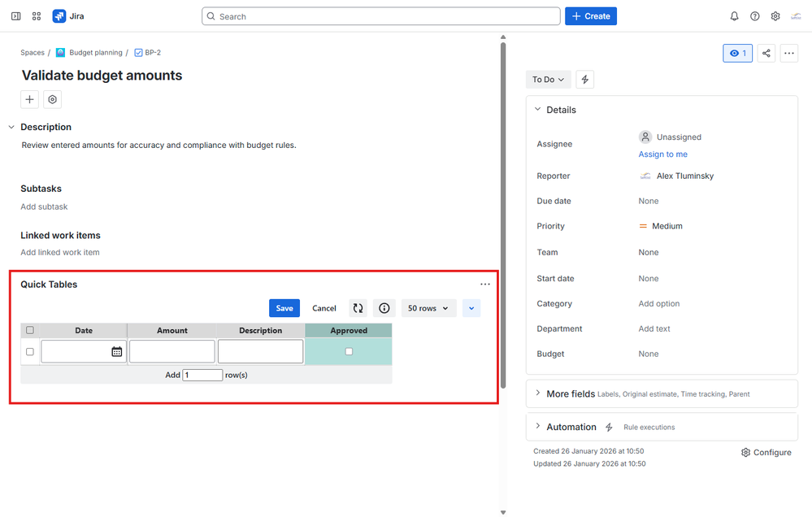This screenshot has height=517, width=812.
Task: Click the plus button under the title
Action: click(29, 99)
